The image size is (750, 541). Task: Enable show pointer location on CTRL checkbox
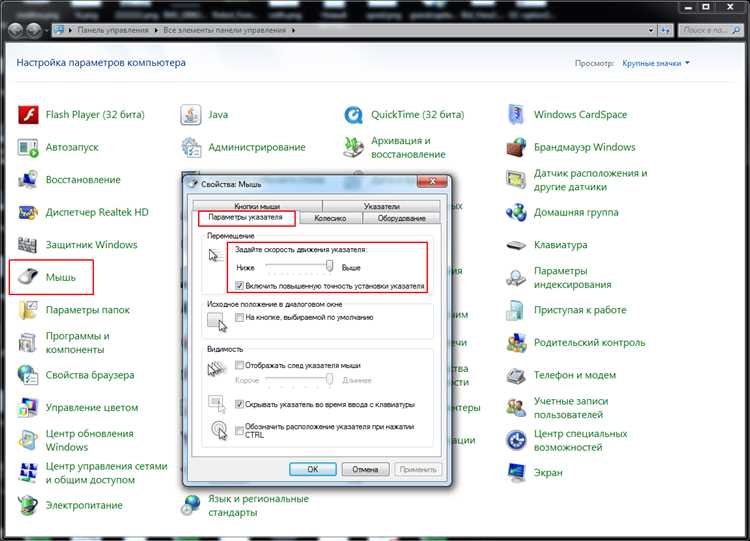[239, 431]
